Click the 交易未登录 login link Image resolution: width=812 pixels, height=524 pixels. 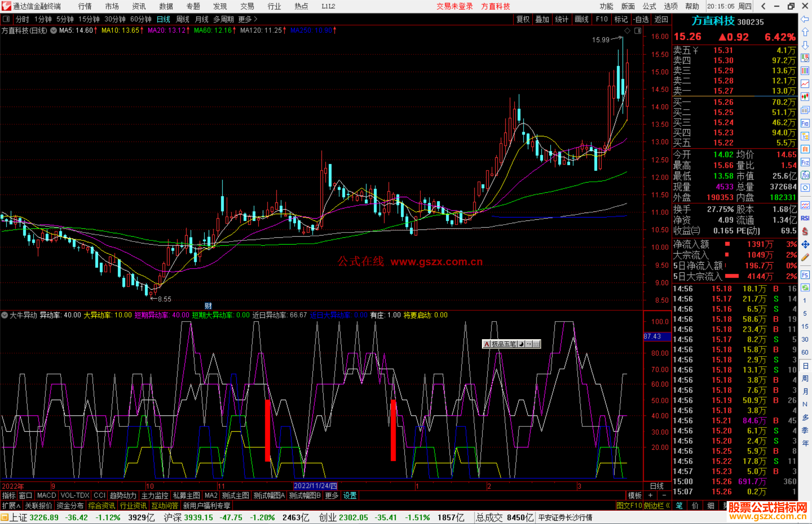point(454,6)
